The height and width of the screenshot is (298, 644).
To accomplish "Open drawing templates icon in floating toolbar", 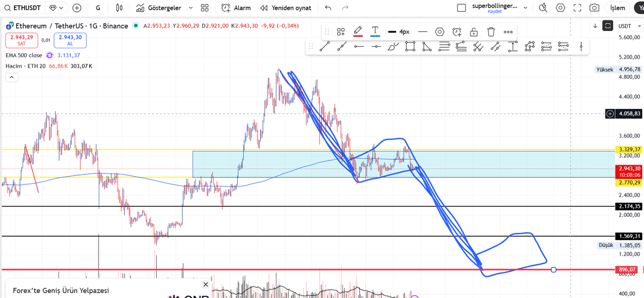I will 341,32.
